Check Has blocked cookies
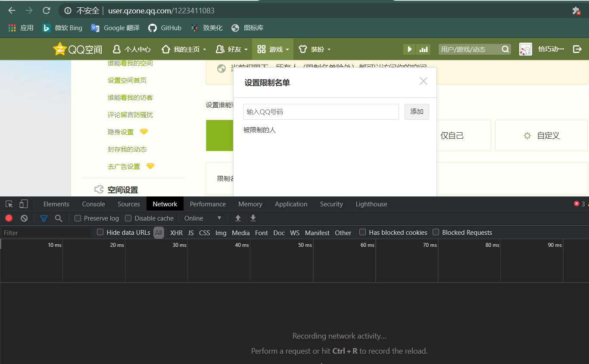Screen dimensions: 589x364 coord(363,232)
